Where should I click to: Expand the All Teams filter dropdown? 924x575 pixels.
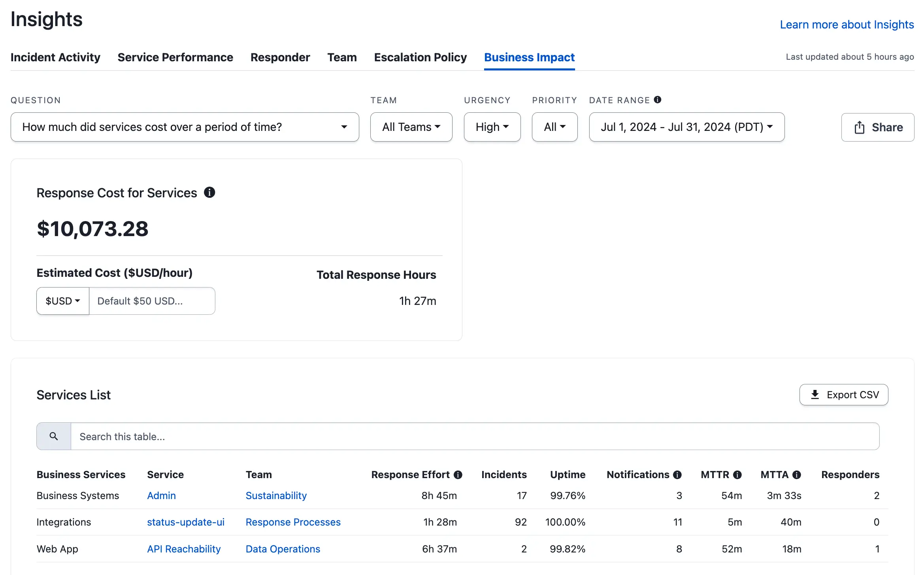(411, 127)
